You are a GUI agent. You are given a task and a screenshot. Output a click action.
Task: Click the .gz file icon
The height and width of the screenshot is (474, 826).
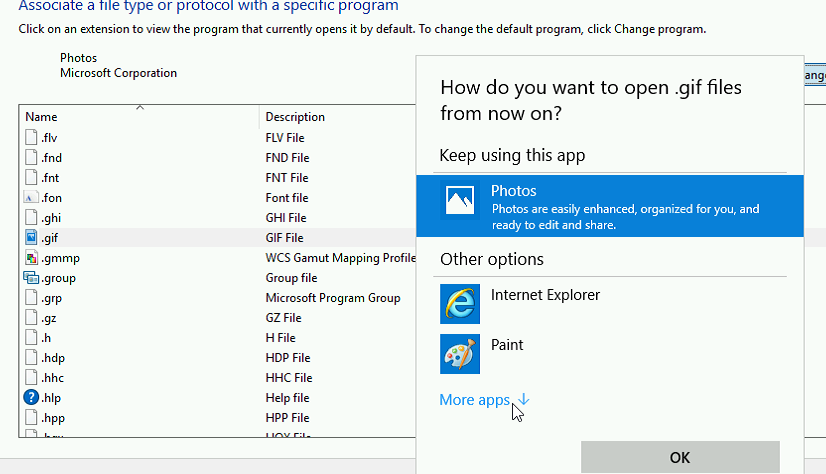31,318
